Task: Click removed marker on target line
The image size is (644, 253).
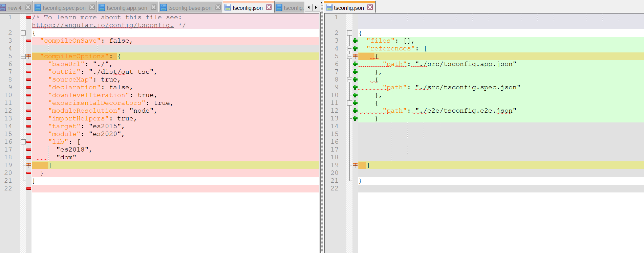Action: point(29,126)
